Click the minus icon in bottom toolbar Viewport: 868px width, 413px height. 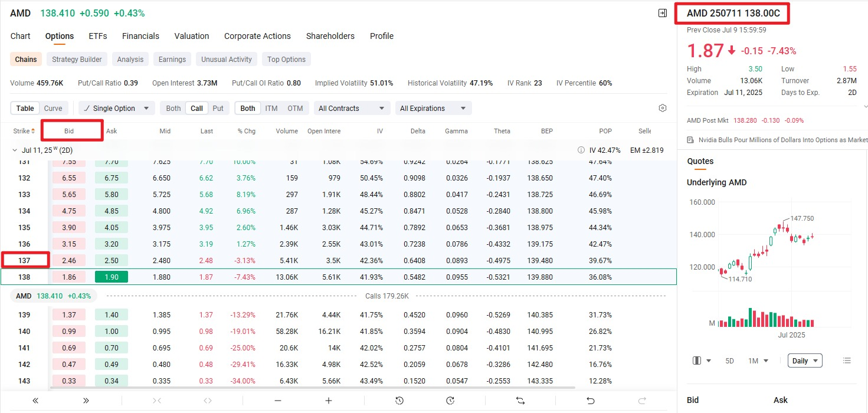click(278, 401)
